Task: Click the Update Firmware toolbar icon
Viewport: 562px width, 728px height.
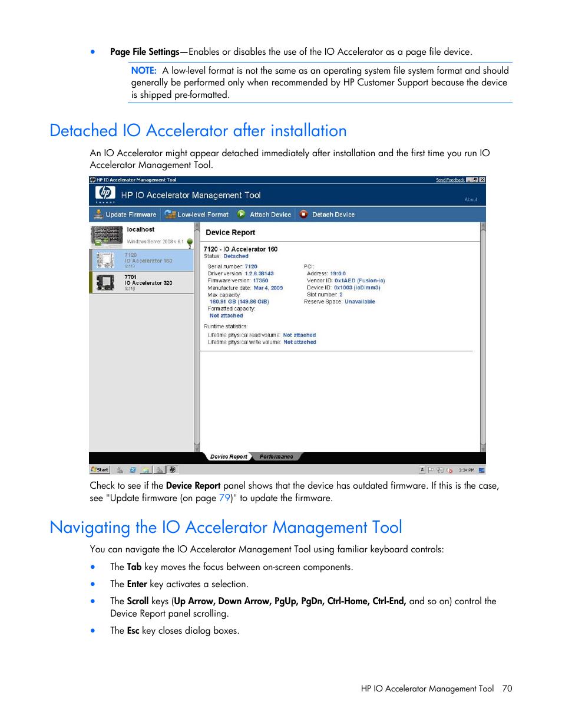Action: pos(98,214)
